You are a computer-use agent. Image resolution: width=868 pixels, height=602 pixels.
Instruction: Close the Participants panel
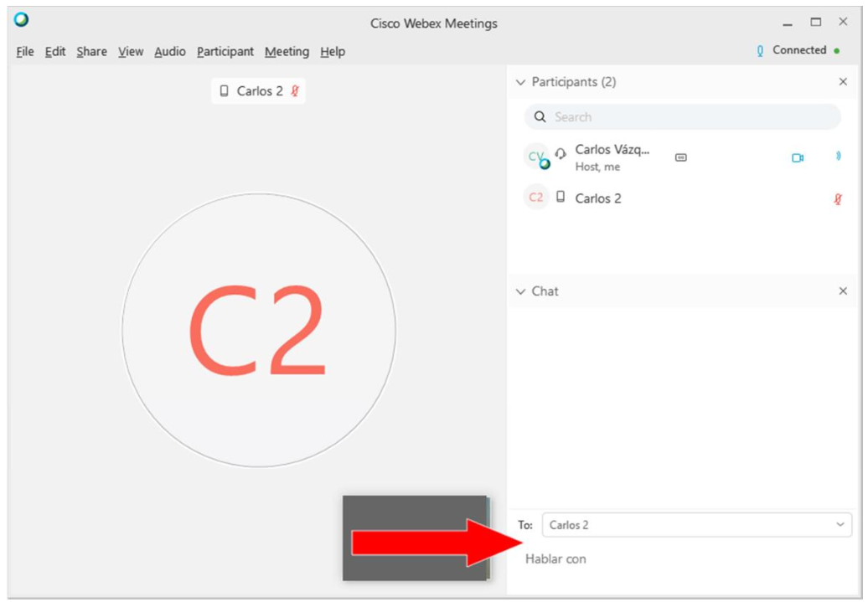pyautogui.click(x=843, y=82)
